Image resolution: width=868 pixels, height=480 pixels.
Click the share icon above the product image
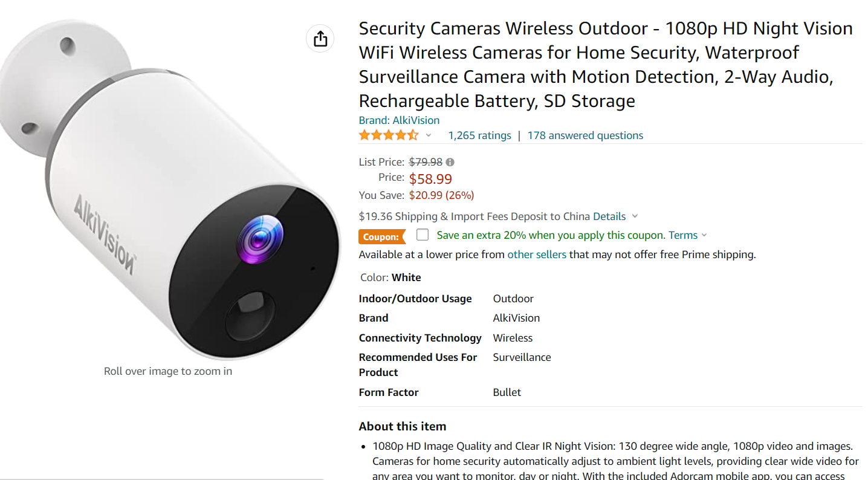click(x=320, y=39)
